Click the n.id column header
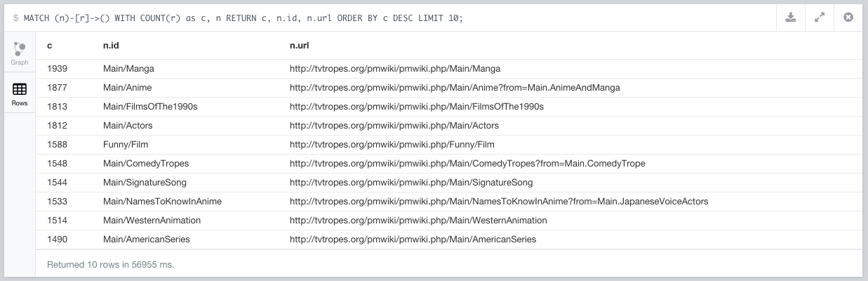 [x=112, y=46]
